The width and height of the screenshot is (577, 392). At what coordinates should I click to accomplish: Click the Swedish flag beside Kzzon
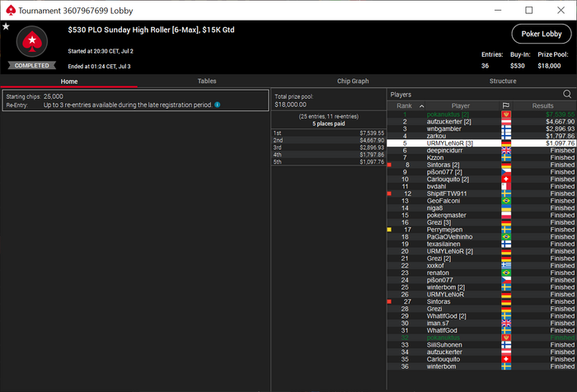point(506,157)
